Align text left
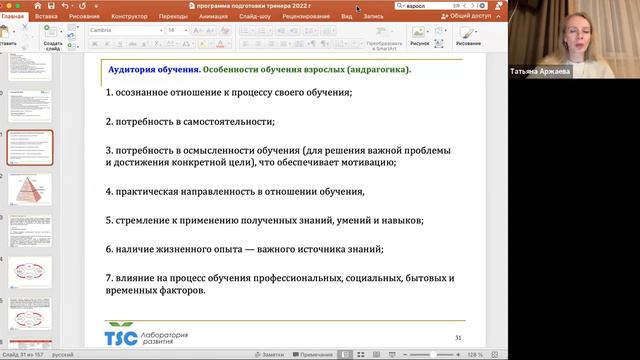 (245, 44)
